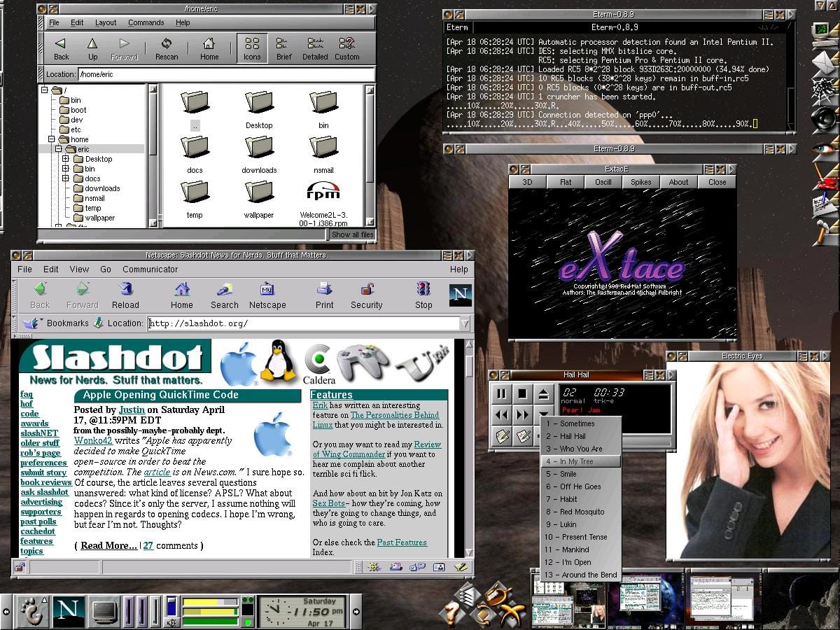Go to Home folder in file manager
Viewport: 840px width, 630px height.
pos(209,48)
